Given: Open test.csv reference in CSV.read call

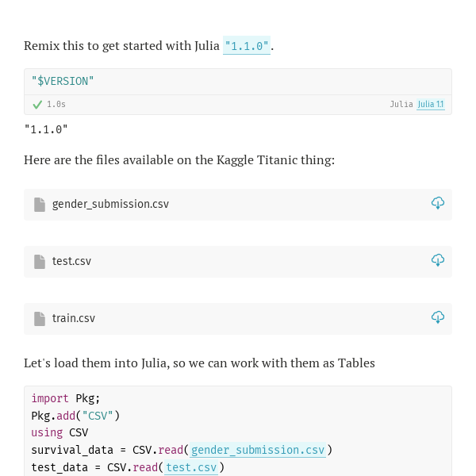Looking at the screenshot, I should click(x=191, y=467).
